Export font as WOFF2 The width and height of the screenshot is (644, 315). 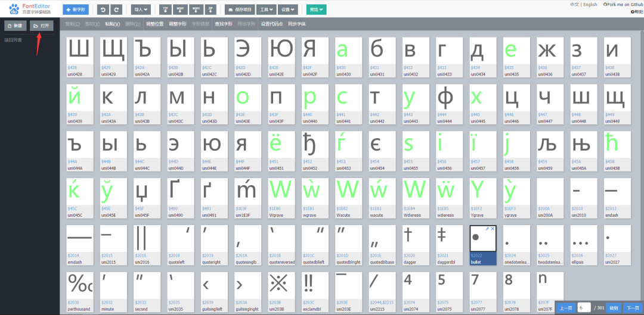(196, 9)
